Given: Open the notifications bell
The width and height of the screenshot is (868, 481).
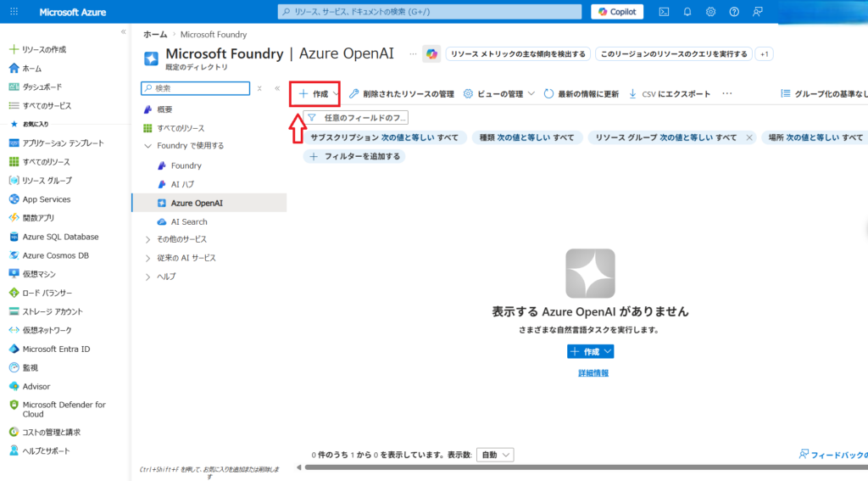Looking at the screenshot, I should pos(687,12).
